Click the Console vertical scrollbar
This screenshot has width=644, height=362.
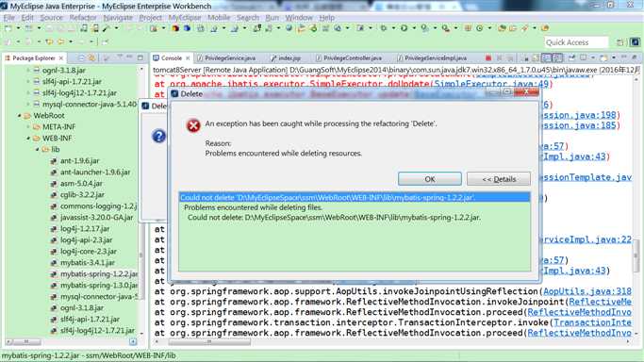[x=636, y=255]
